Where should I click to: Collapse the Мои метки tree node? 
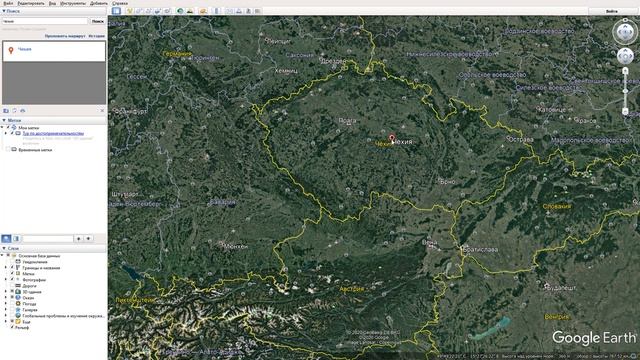click(x=2, y=128)
